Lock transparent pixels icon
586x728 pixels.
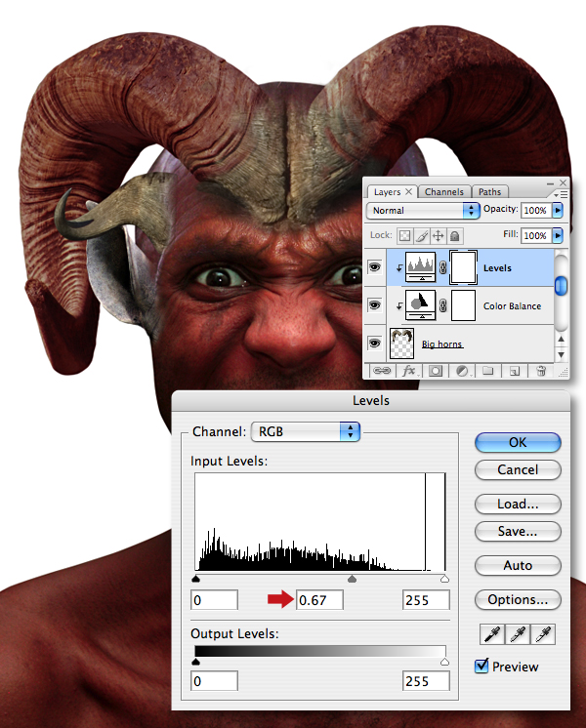click(404, 236)
